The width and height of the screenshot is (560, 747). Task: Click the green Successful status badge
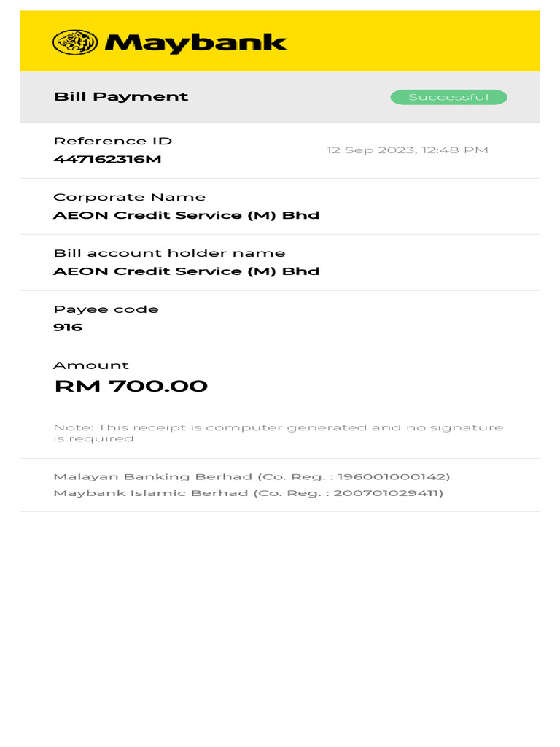pyautogui.click(x=448, y=97)
